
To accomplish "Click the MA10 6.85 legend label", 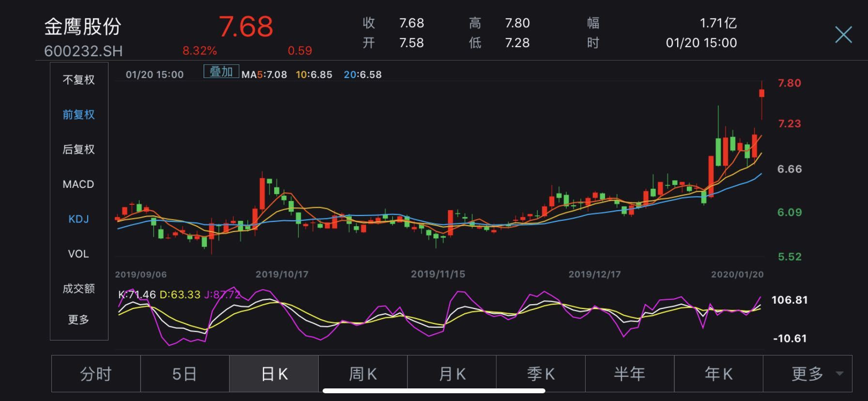I will (x=314, y=75).
